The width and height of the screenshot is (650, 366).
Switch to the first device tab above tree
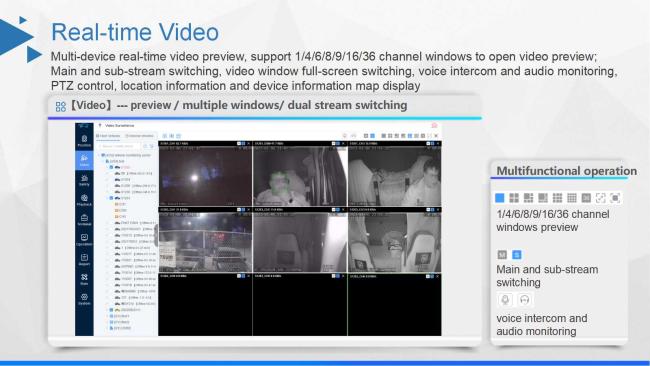coord(109,136)
